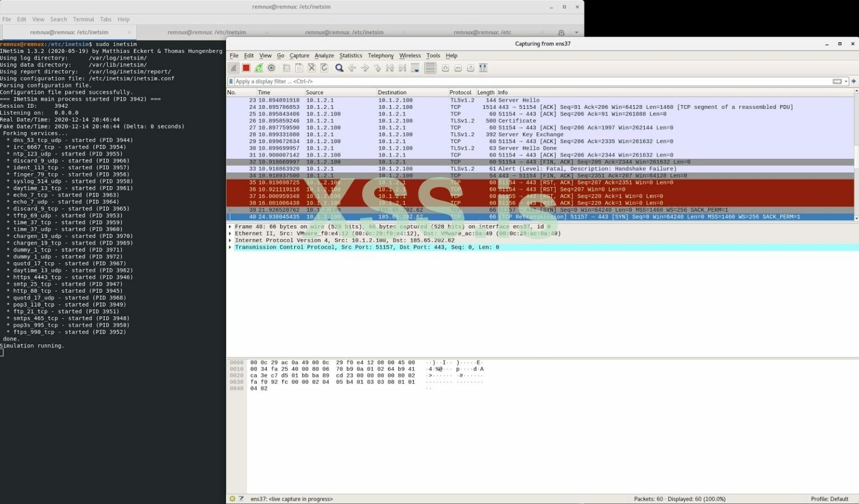Open the Telephony menu
Screen dimensions: 859x504
[x=381, y=56]
